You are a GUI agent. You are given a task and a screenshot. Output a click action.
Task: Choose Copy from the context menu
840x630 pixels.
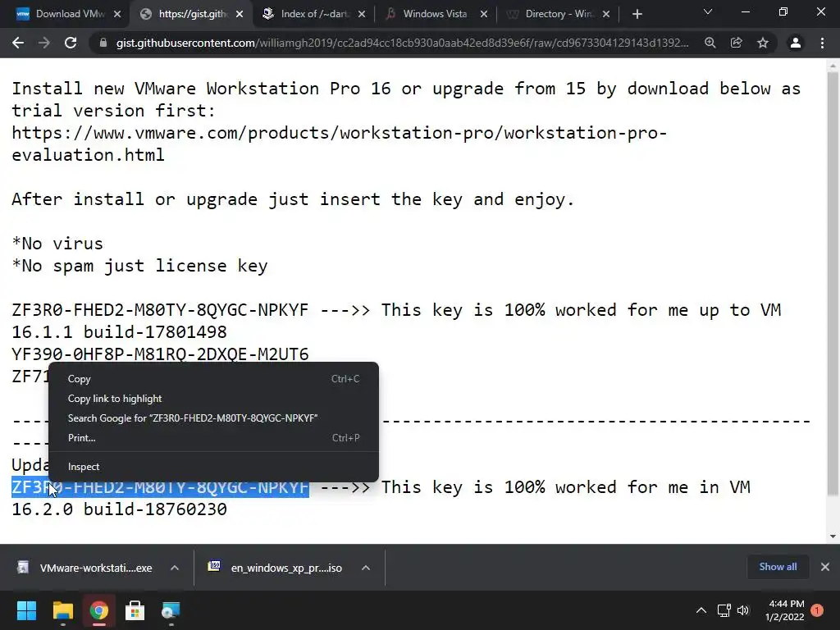pos(213,379)
